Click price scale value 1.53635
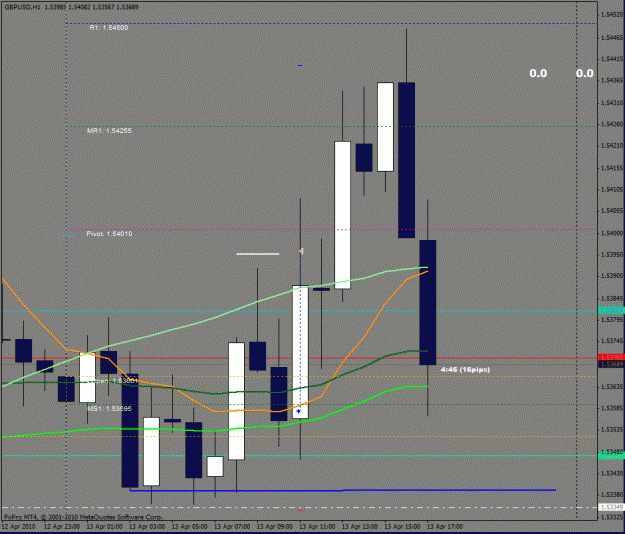The width and height of the screenshot is (625, 534). tap(612, 387)
